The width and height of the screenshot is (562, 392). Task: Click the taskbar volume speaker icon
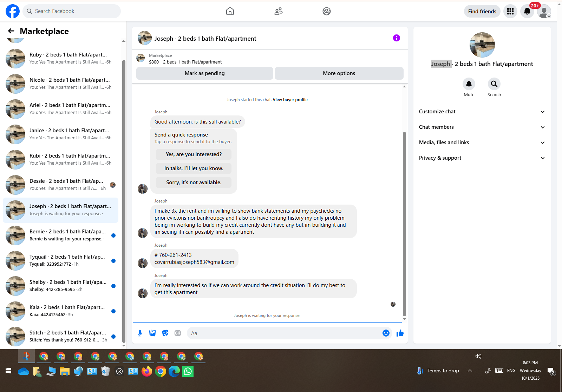478,356
